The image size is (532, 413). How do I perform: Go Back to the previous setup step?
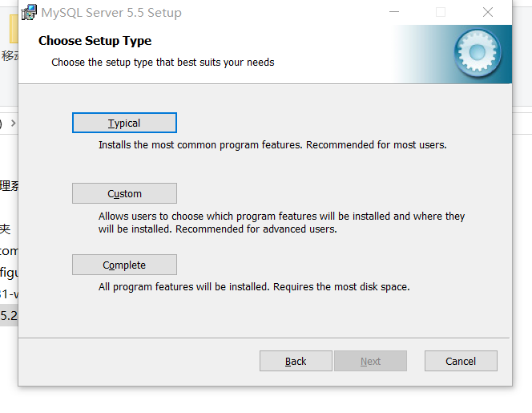click(296, 361)
